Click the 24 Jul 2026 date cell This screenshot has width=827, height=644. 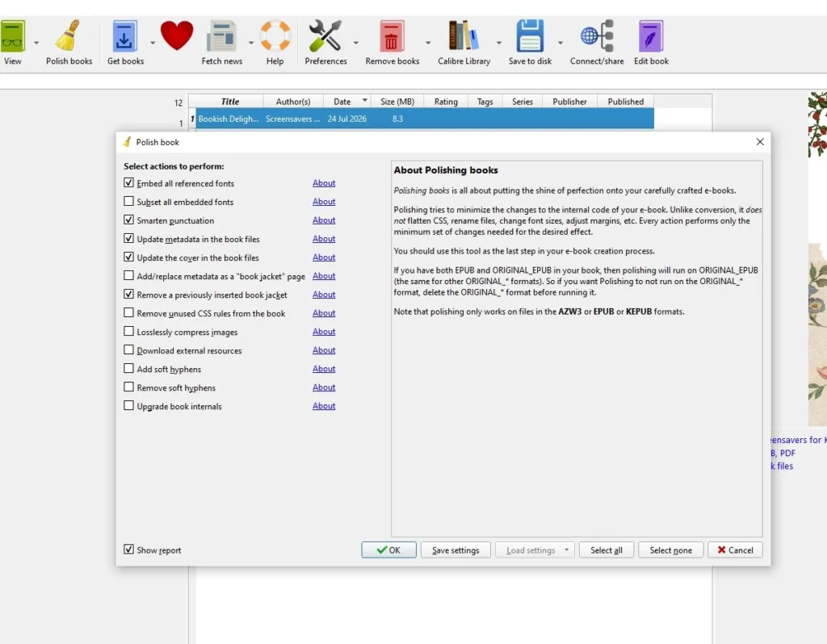347,119
